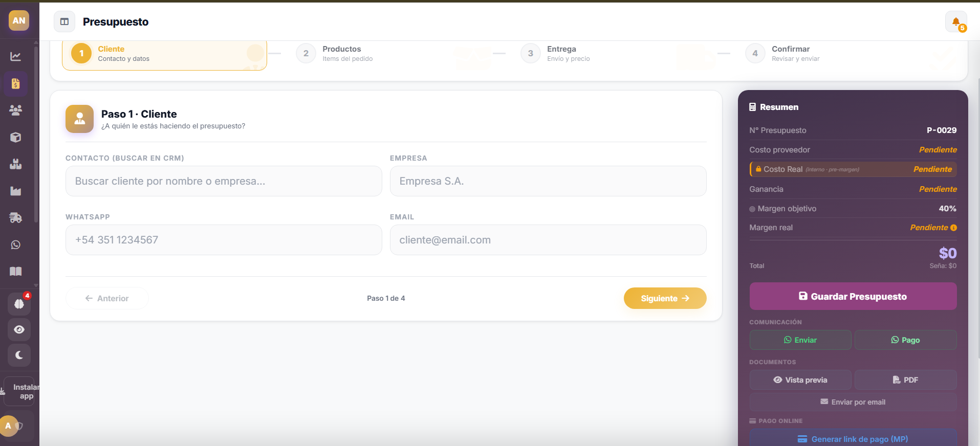Click the WhatsApp number field
Image resolution: width=980 pixels, height=446 pixels.
[x=224, y=240]
